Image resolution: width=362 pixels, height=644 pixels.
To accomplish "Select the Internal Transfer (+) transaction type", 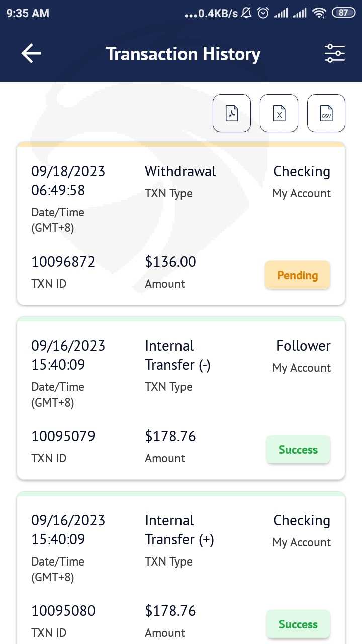I will pos(179,530).
